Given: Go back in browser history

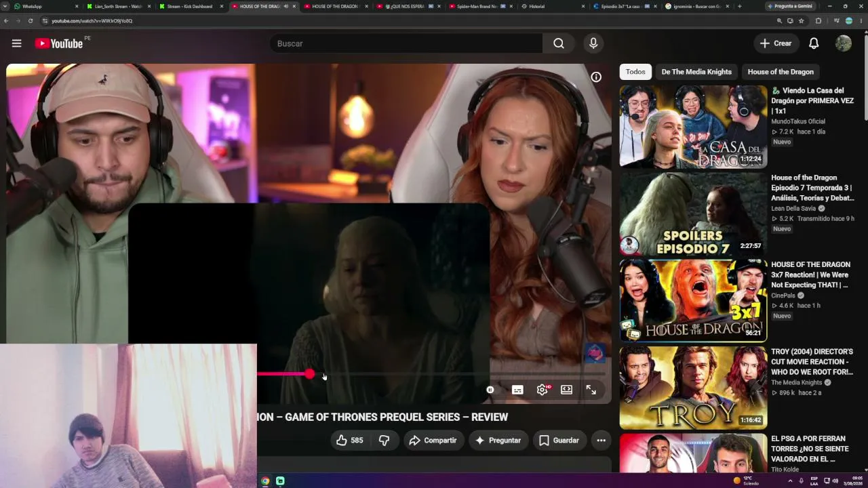Looking at the screenshot, I should pyautogui.click(x=6, y=21).
